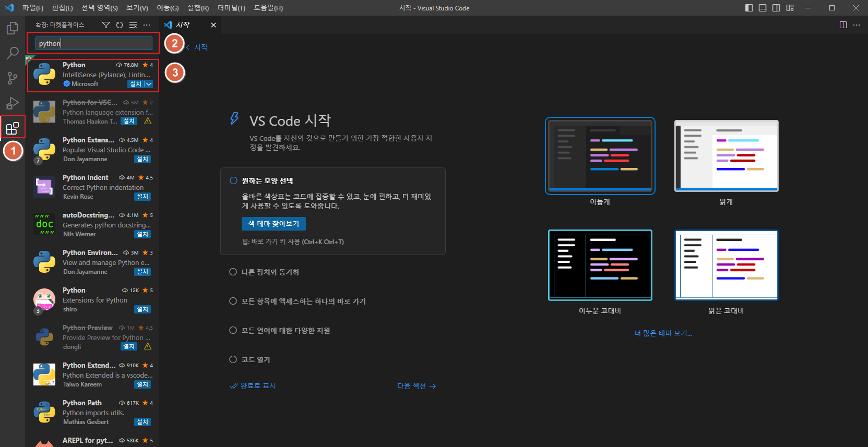This screenshot has height=447, width=868.
Task: Open AREPL for python extension entry
Action: click(x=92, y=439)
